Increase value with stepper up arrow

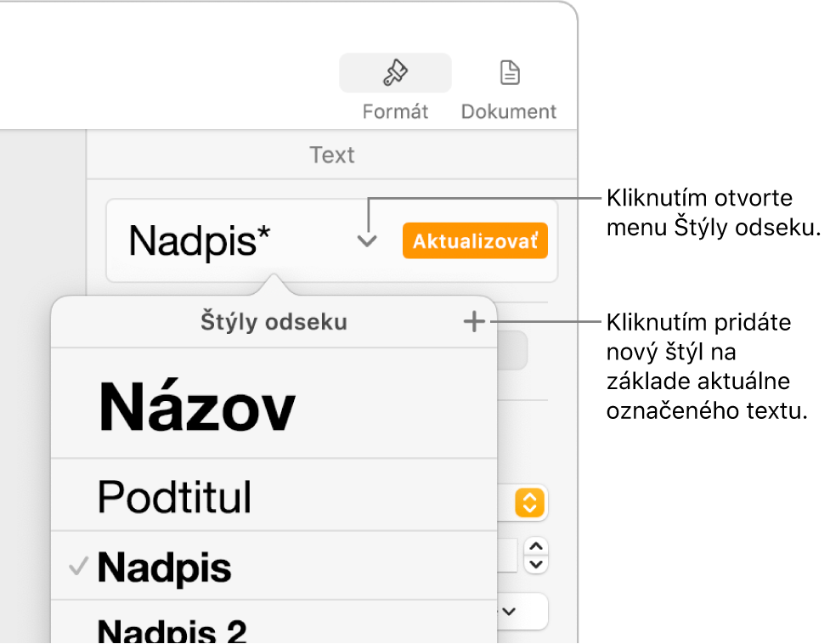pyautogui.click(x=536, y=546)
